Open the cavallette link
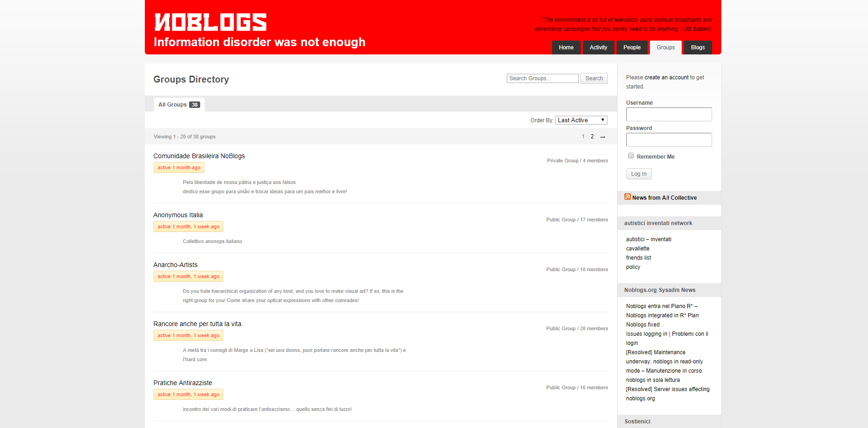The height and width of the screenshot is (428, 868). [x=637, y=249]
